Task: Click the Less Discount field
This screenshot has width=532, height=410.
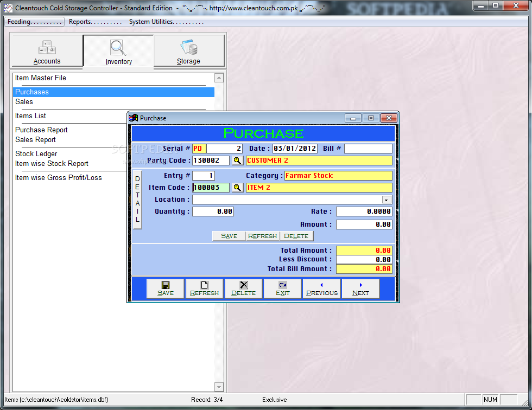Action: click(364, 260)
